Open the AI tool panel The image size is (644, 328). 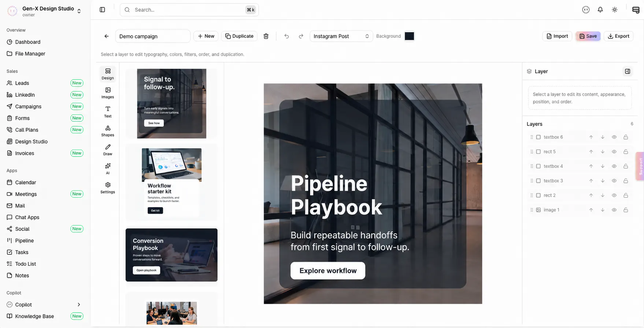(108, 169)
